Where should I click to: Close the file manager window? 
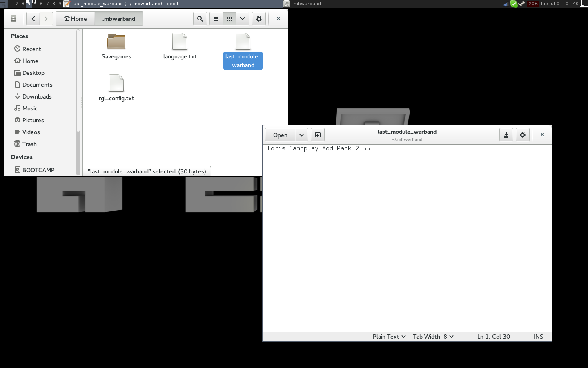[278, 18]
